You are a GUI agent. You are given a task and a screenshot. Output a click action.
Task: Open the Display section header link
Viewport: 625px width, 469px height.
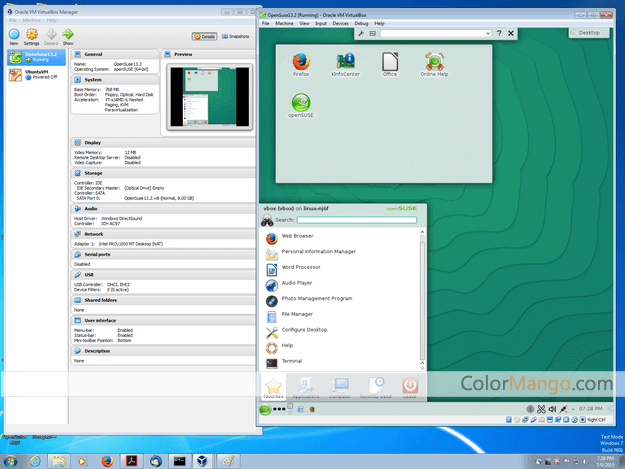92,143
